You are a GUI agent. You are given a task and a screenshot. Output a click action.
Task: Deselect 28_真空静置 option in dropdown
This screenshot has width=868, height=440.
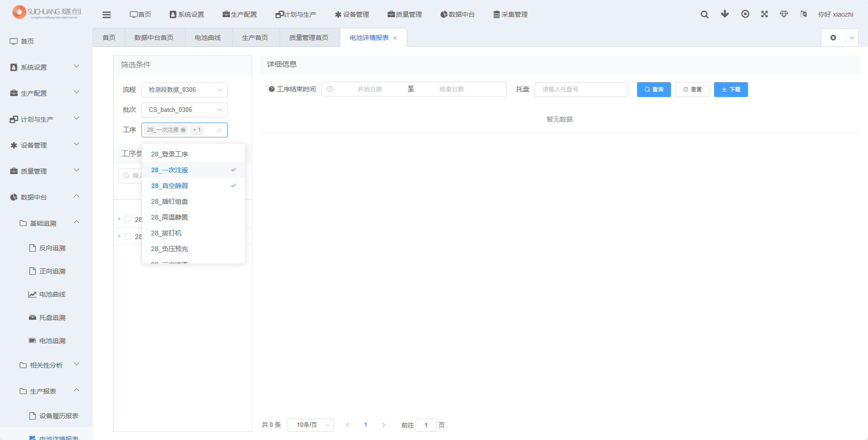(193, 186)
